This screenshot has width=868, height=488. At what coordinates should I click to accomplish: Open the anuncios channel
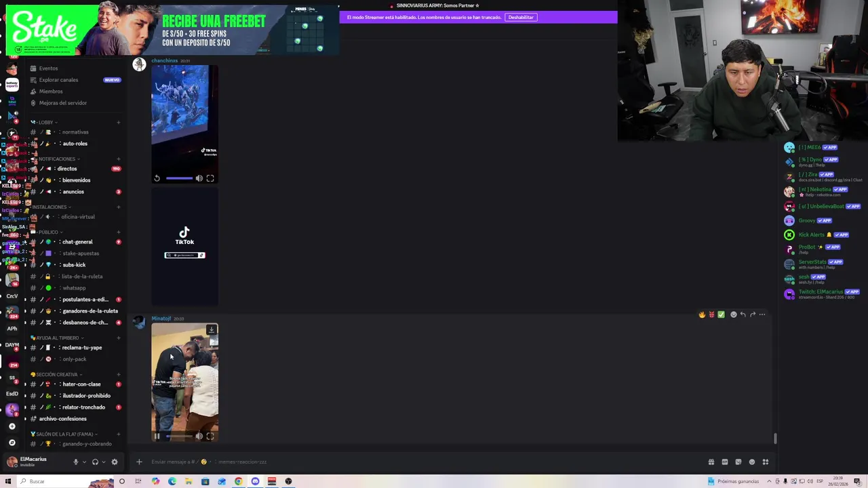(73, 192)
